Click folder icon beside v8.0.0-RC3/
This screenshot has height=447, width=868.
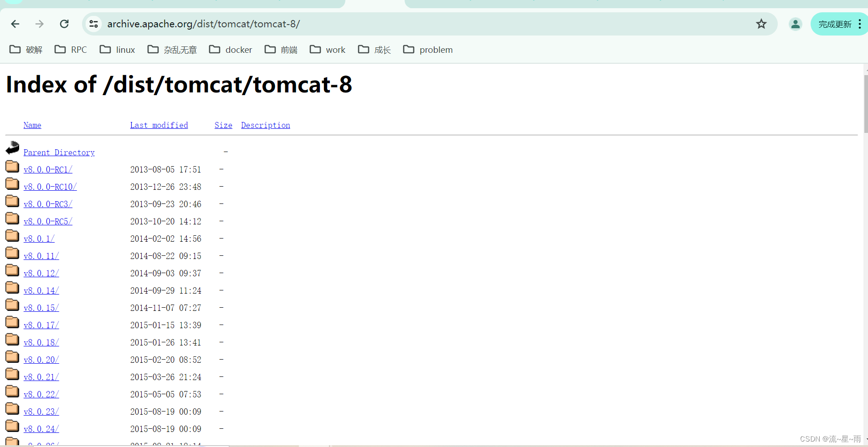(x=12, y=201)
